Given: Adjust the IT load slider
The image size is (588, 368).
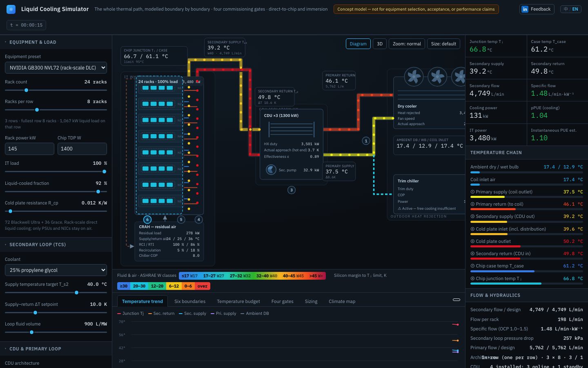Looking at the screenshot, I should click(x=56, y=171).
